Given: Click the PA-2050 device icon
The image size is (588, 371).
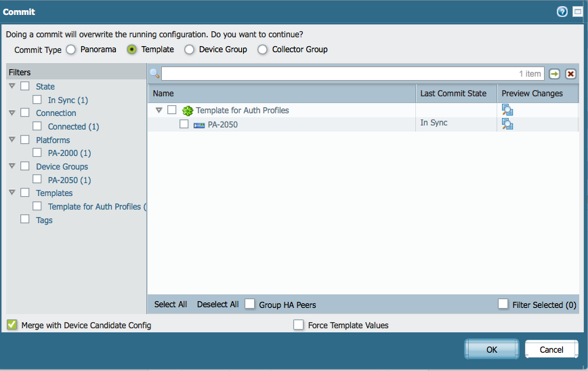Looking at the screenshot, I should coord(199,125).
